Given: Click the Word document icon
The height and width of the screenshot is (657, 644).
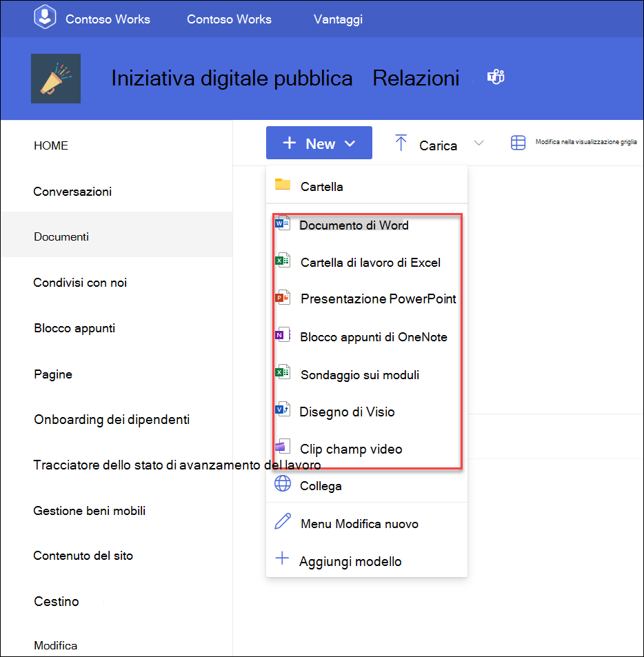Looking at the screenshot, I should pyautogui.click(x=283, y=223).
